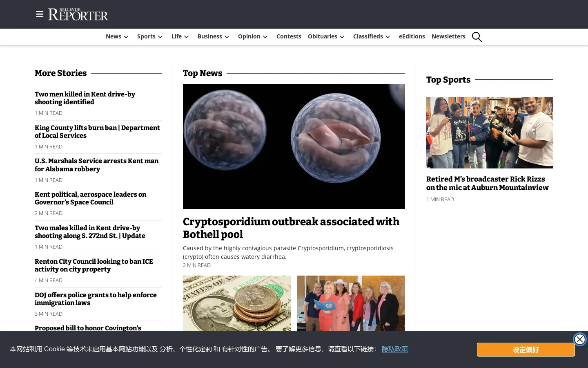The height and width of the screenshot is (368, 588).
Task: Expand the Sports dropdown chevron
Action: [160, 37]
